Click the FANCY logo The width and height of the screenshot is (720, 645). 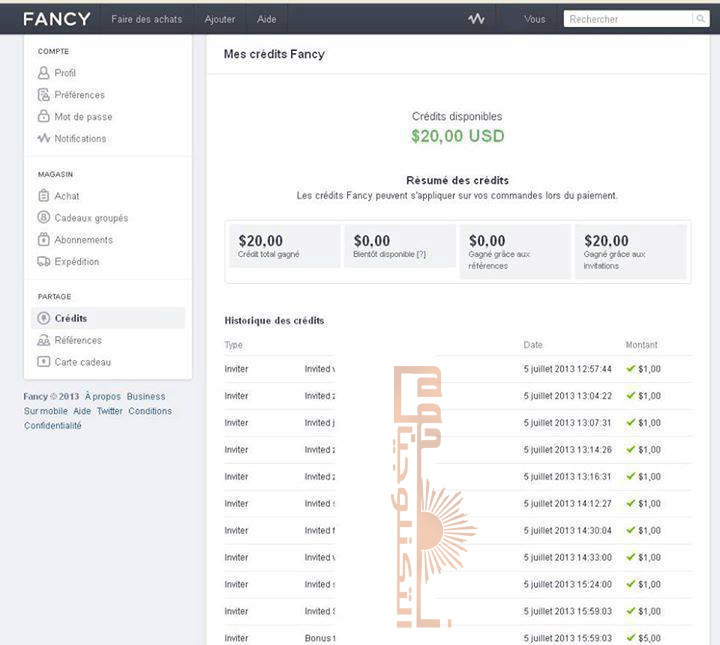[x=56, y=19]
